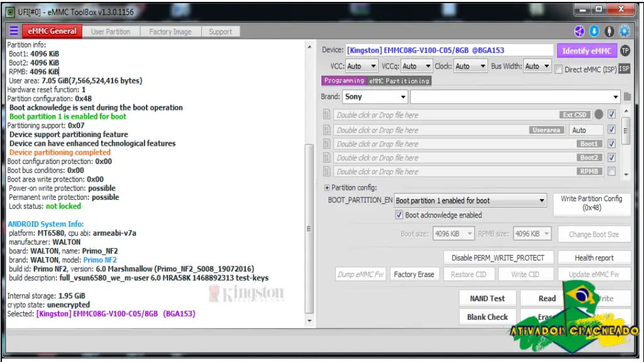
Task: Open the BOOT_PARTITION_EN dropdown
Action: 470,200
